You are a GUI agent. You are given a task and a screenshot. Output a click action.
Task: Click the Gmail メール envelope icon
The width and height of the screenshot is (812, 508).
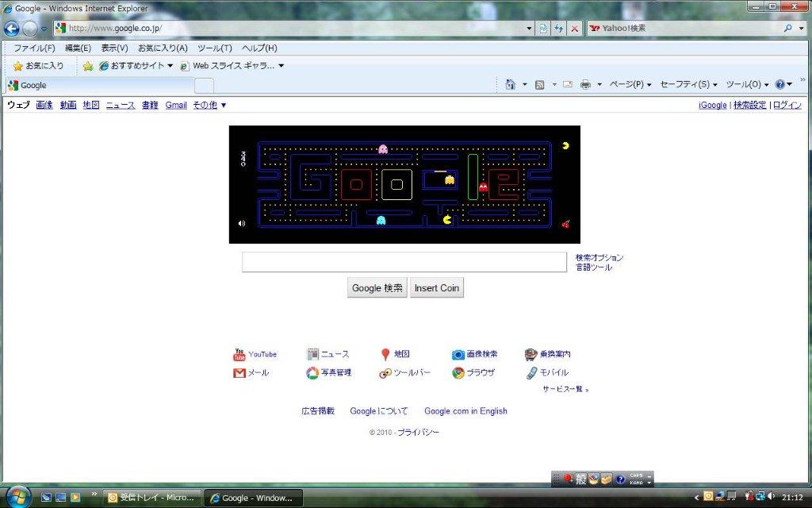click(x=239, y=373)
